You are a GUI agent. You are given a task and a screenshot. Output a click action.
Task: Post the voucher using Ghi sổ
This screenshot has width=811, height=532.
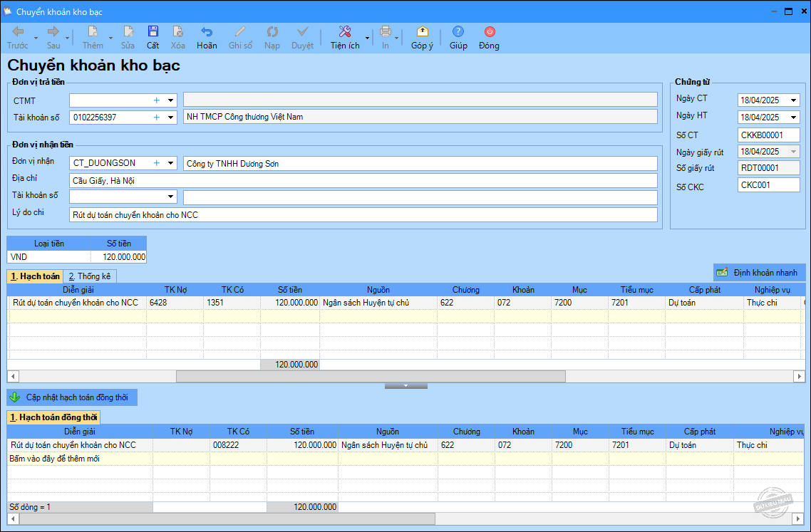240,38
